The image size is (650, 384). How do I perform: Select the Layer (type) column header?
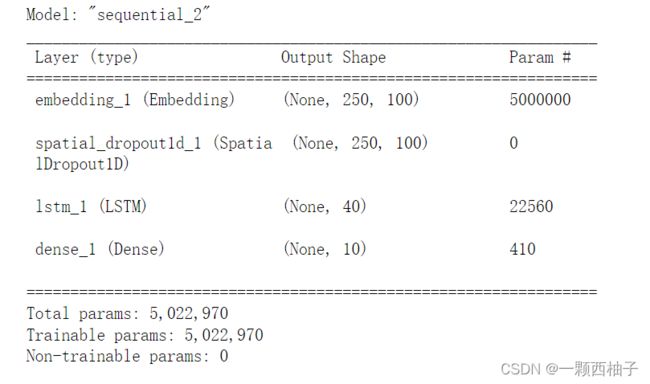coord(86,57)
